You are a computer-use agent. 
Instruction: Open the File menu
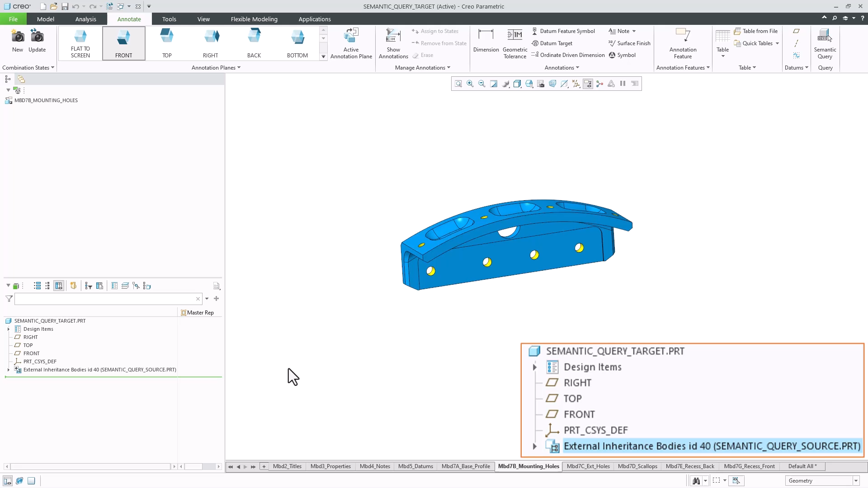[x=13, y=19]
